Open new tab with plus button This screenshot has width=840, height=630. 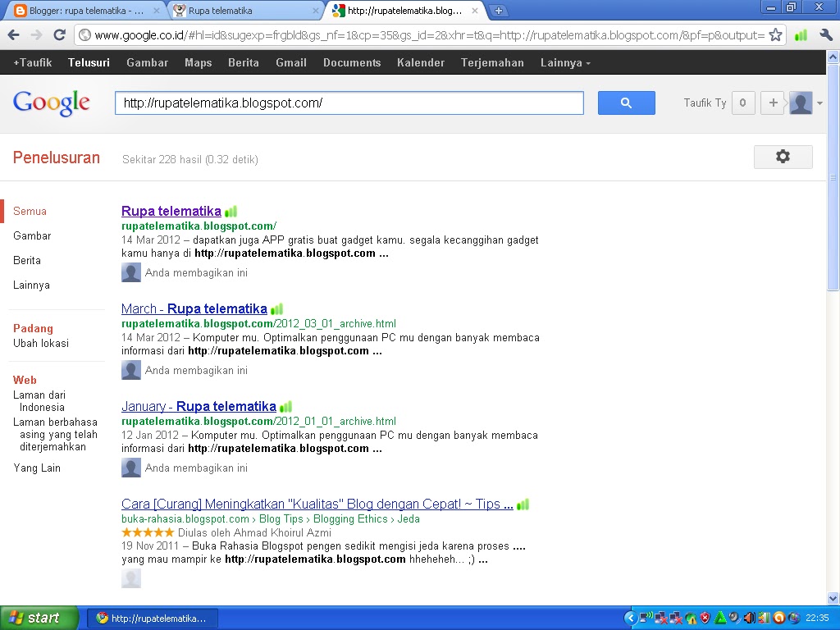(x=498, y=10)
